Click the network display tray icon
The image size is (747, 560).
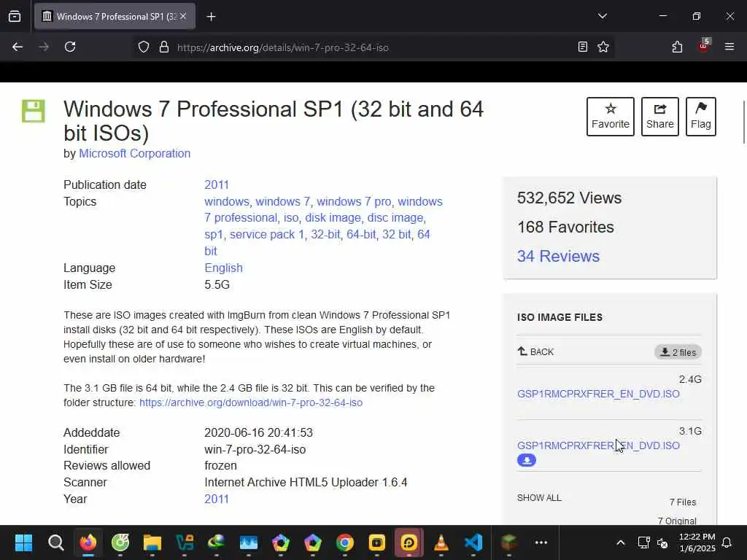(643, 542)
